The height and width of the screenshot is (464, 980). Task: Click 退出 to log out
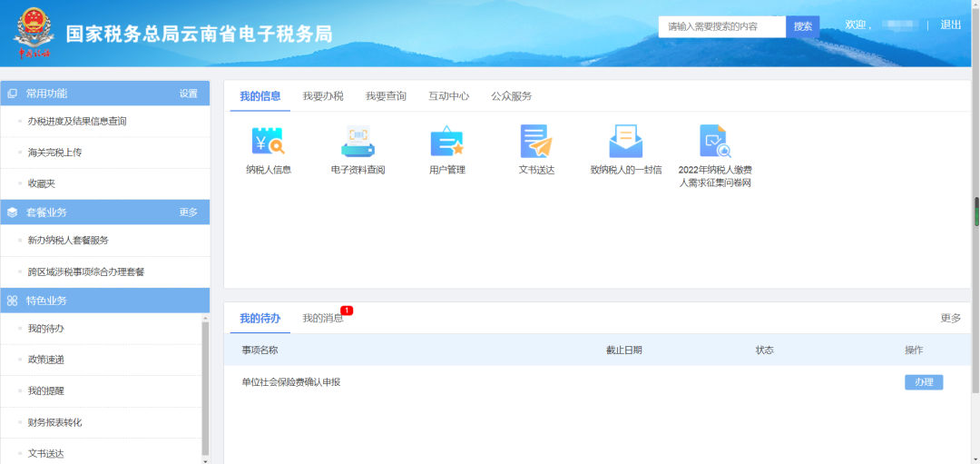[x=951, y=25]
